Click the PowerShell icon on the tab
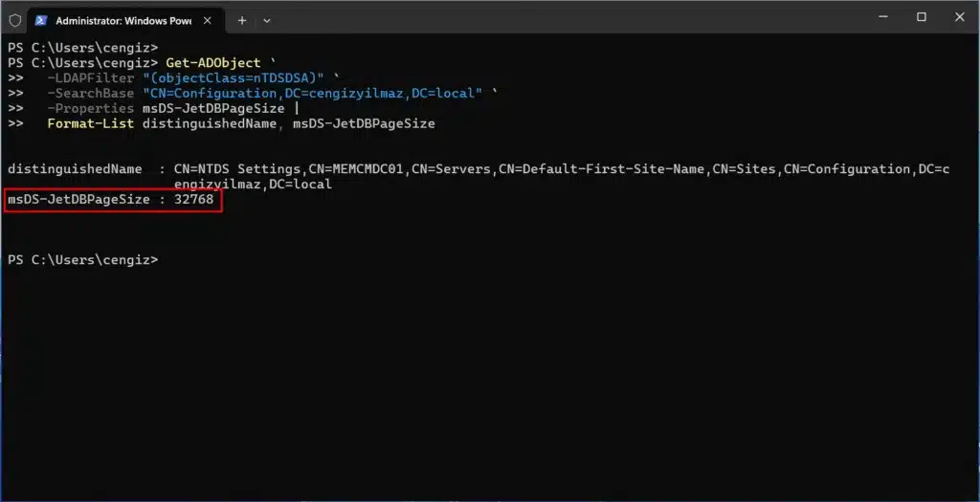980x502 pixels. [x=41, y=19]
